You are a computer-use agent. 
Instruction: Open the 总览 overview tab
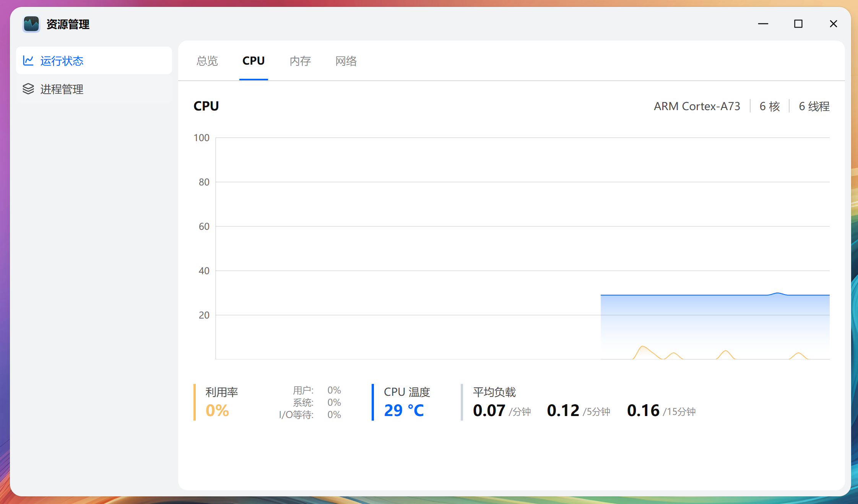tap(207, 61)
